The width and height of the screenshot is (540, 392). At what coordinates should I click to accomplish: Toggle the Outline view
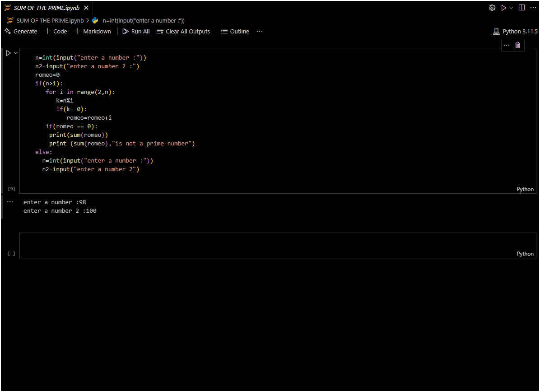(x=235, y=31)
